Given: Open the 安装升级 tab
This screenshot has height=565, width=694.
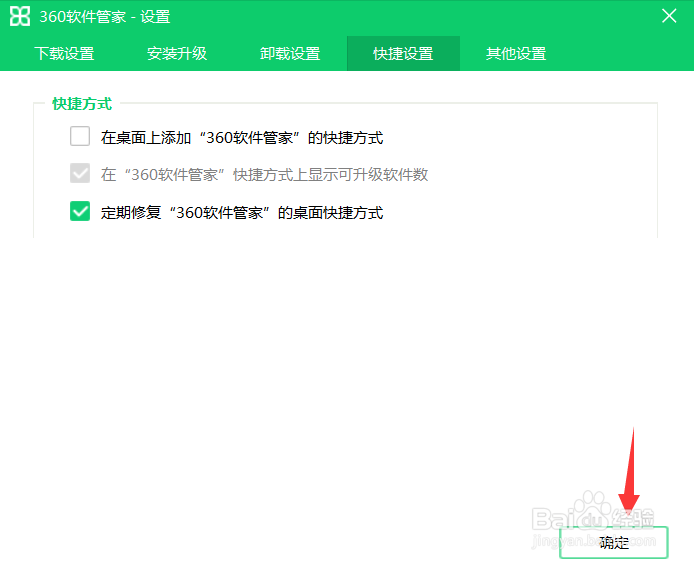Looking at the screenshot, I should pyautogui.click(x=177, y=54).
